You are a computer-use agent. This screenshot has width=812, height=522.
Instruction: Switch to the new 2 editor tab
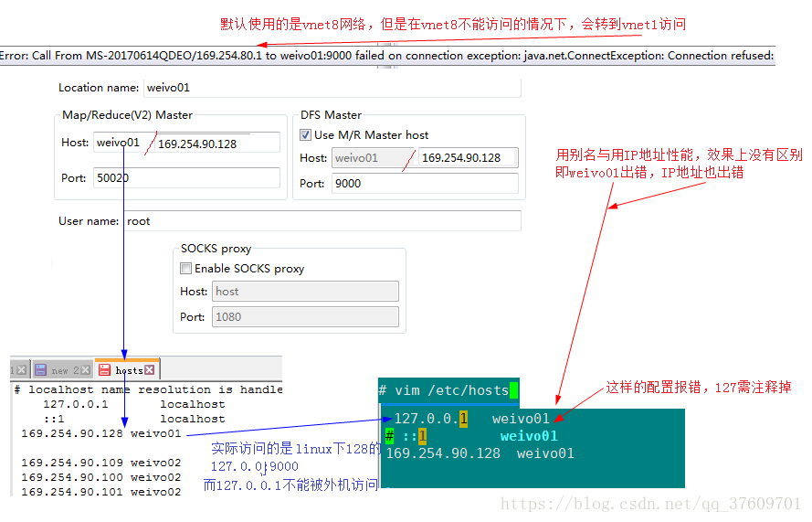pos(63,370)
